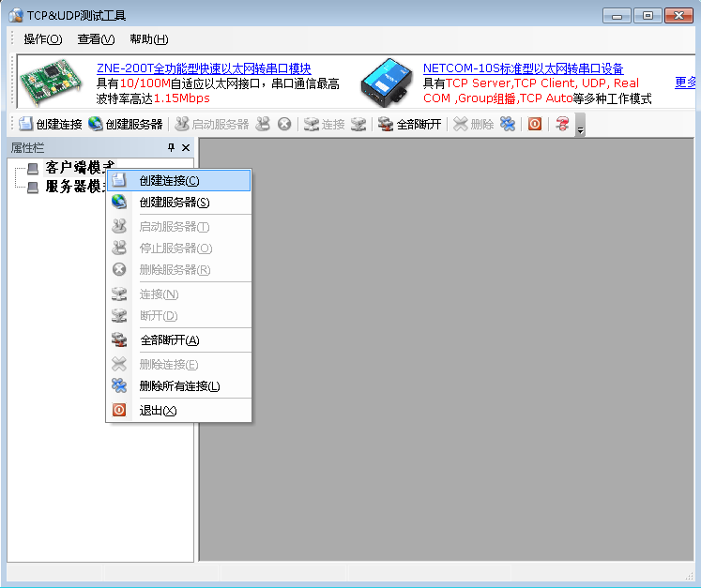Choose 删除所有连接(L) in the context menu

point(179,386)
